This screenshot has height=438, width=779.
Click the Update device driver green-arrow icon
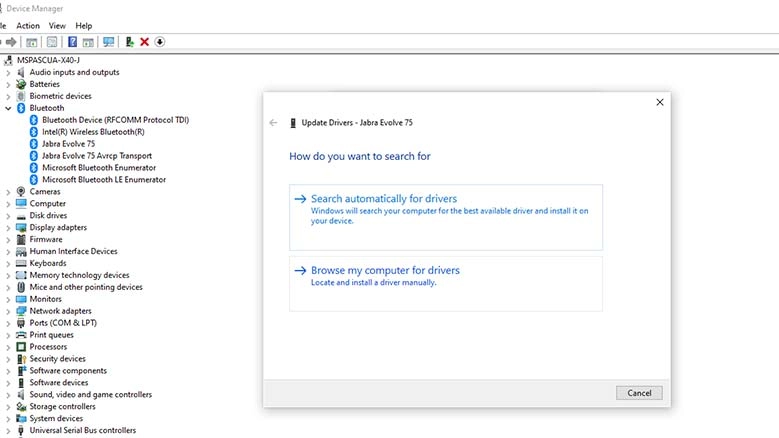129,42
